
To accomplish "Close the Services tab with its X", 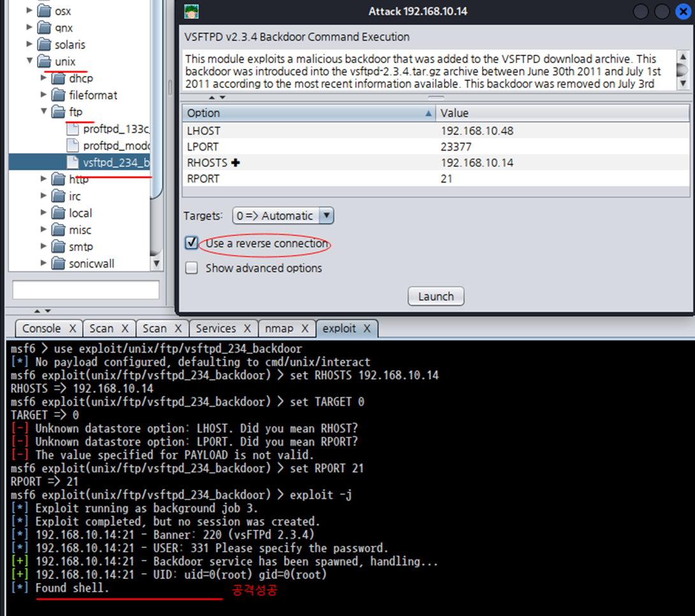I will pos(247,328).
